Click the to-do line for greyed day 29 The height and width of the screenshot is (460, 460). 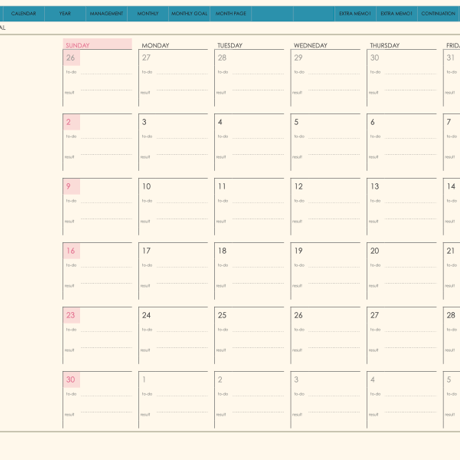coord(334,73)
